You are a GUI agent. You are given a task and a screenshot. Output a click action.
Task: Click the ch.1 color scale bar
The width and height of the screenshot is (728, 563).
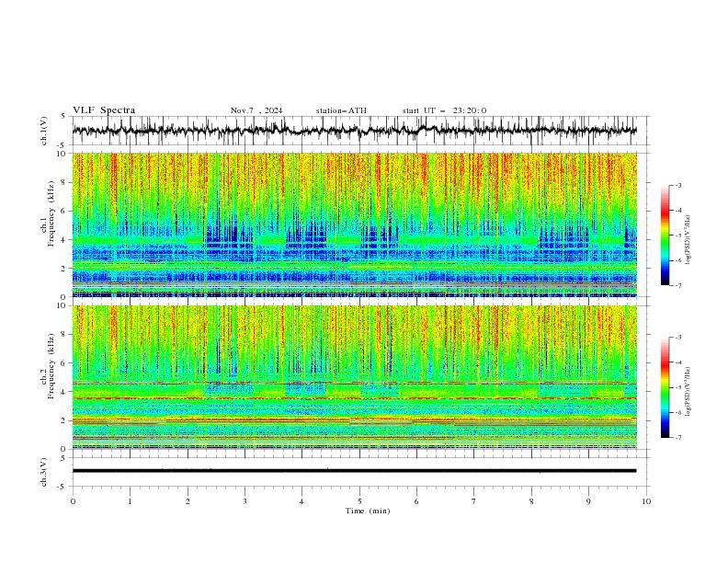[665, 236]
